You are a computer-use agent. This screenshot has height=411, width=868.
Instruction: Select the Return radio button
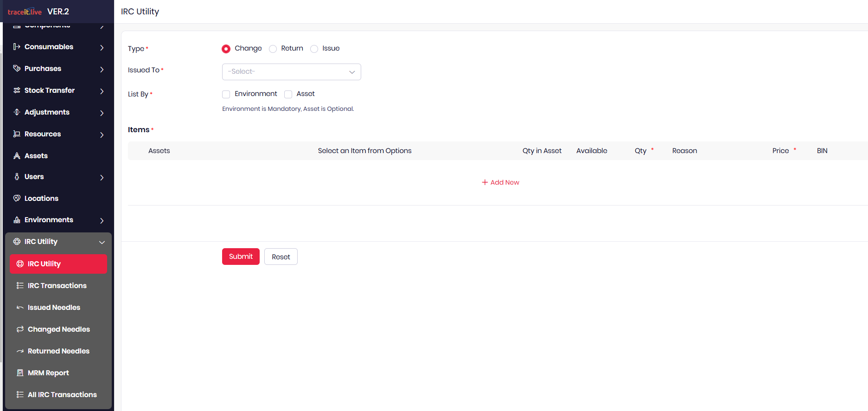(273, 49)
